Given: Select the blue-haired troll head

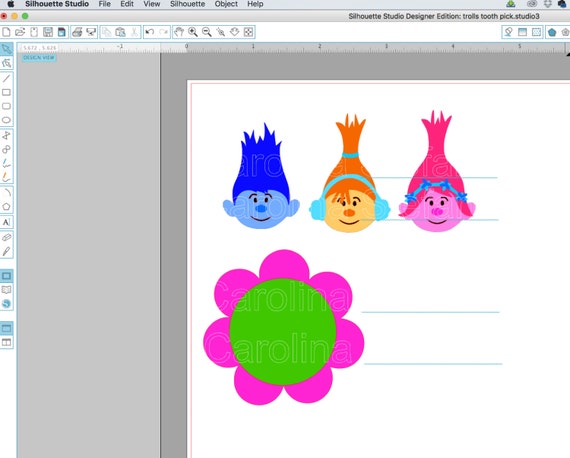Looking at the screenshot, I should tap(261, 176).
